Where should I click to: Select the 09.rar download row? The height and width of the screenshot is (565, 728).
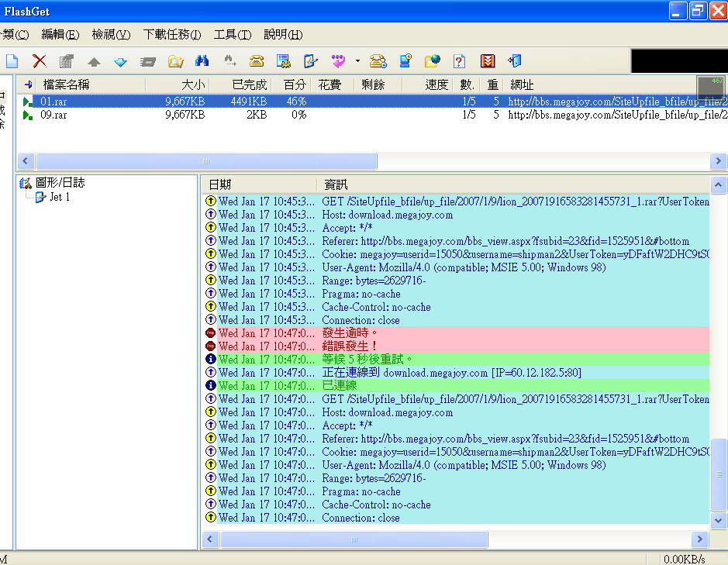372,115
